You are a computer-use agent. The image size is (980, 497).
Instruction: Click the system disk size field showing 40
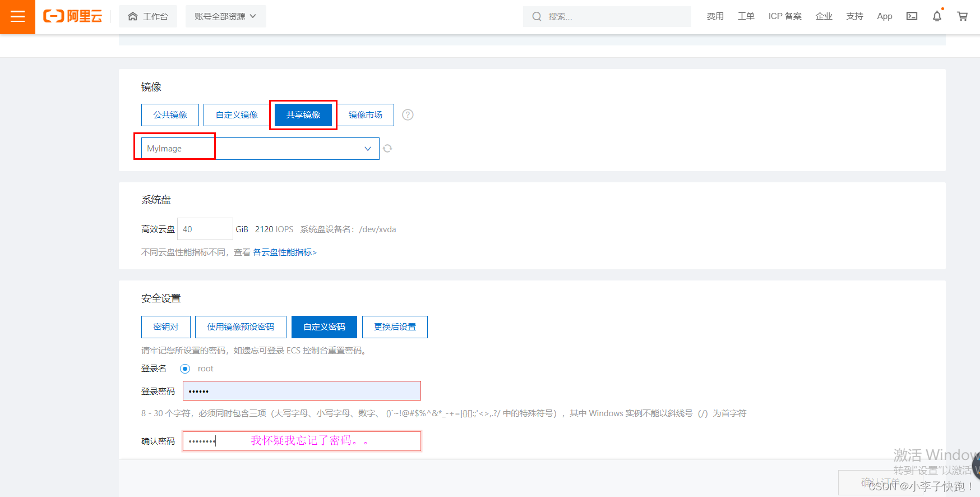click(205, 229)
